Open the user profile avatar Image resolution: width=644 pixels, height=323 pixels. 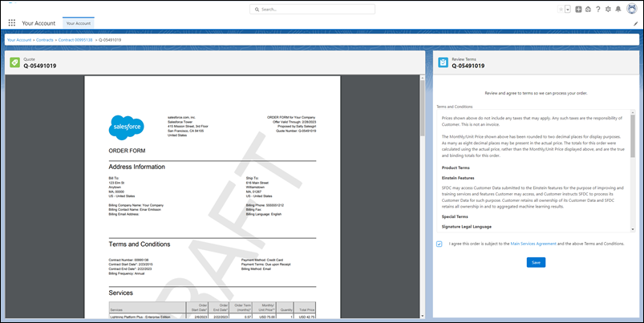632,9
